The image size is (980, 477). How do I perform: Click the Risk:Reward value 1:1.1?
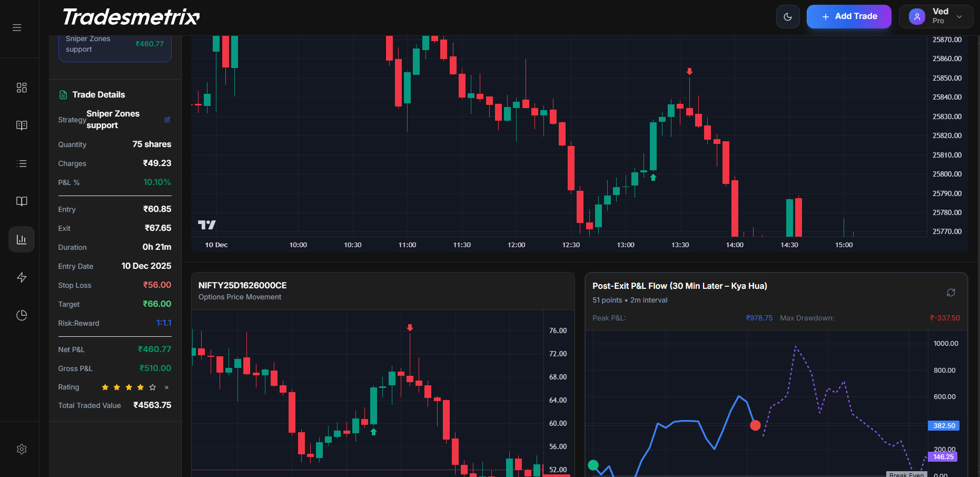point(164,323)
